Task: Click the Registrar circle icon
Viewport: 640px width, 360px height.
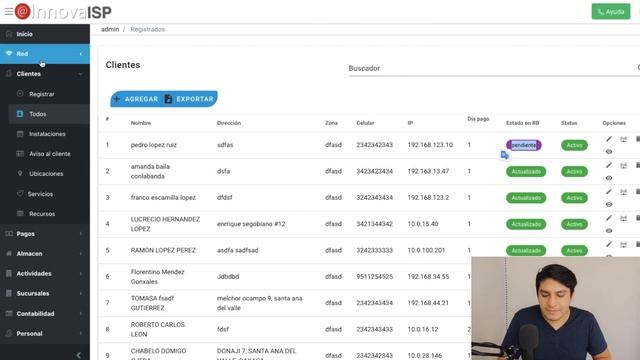Action: coord(20,94)
